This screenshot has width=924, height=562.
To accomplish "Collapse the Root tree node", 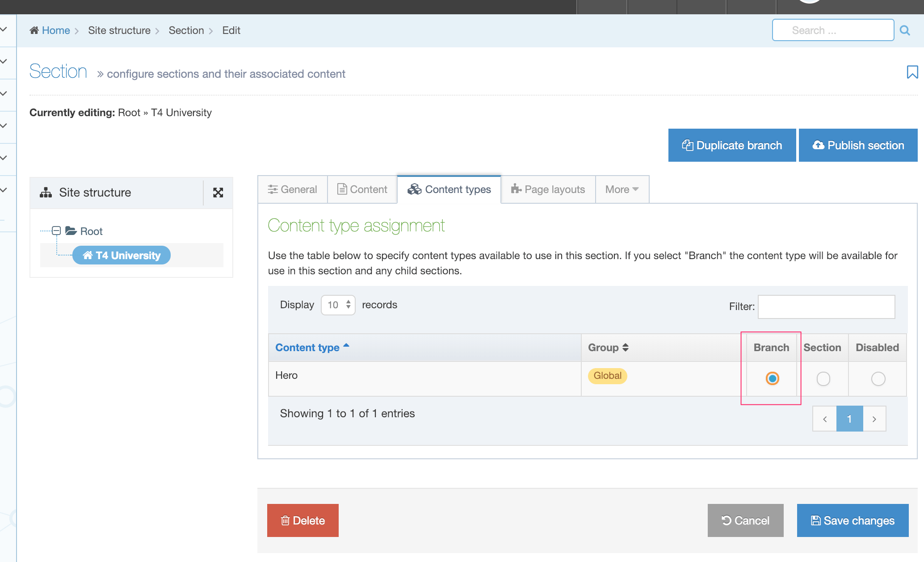I will coord(56,231).
